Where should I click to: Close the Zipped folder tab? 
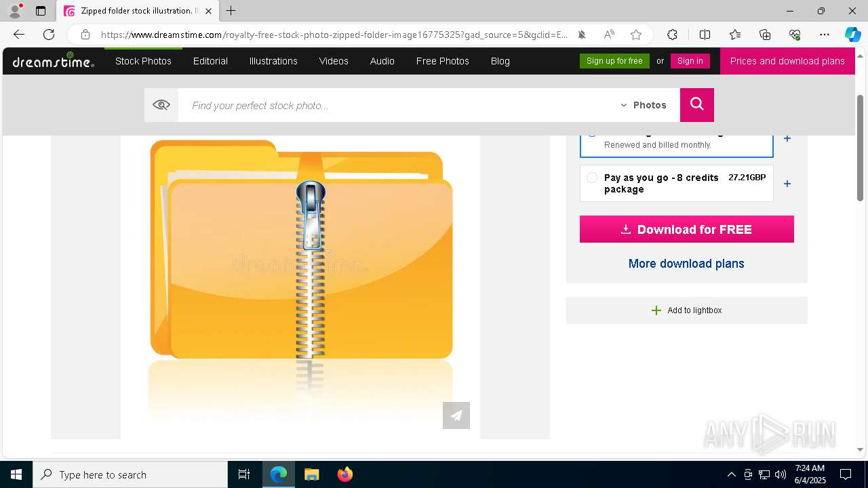[x=208, y=11]
